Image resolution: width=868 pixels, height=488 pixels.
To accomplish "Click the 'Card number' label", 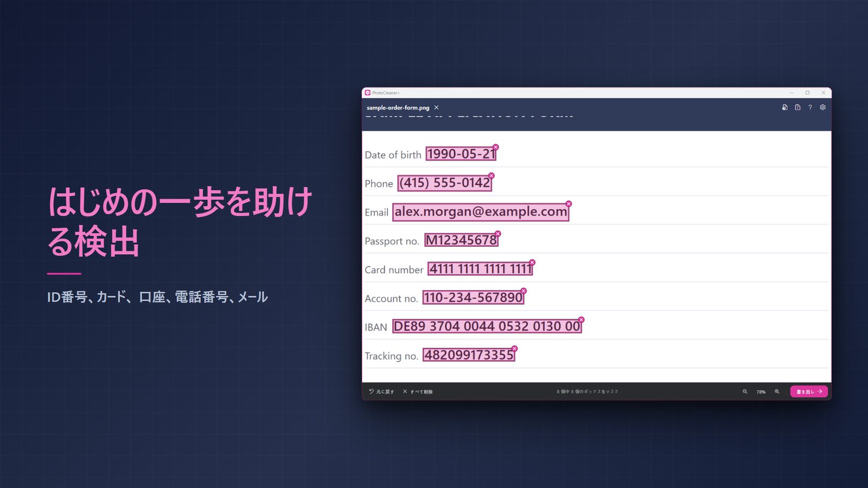I will point(394,270).
